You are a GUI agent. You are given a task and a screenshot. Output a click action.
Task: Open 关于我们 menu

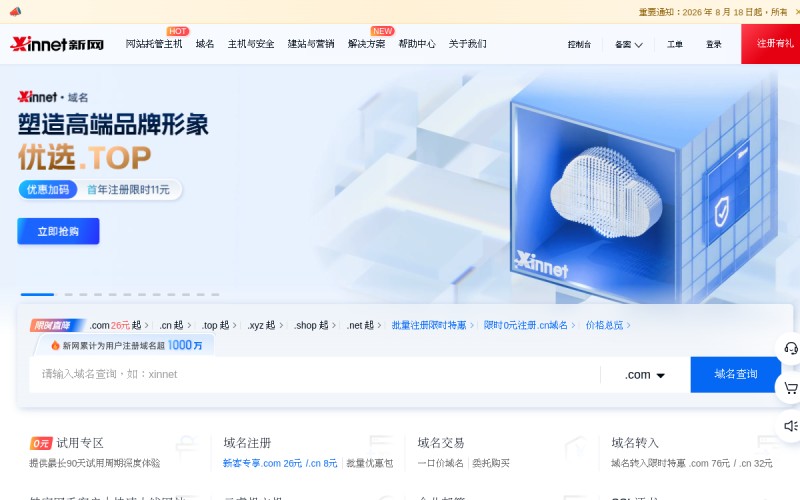(467, 44)
